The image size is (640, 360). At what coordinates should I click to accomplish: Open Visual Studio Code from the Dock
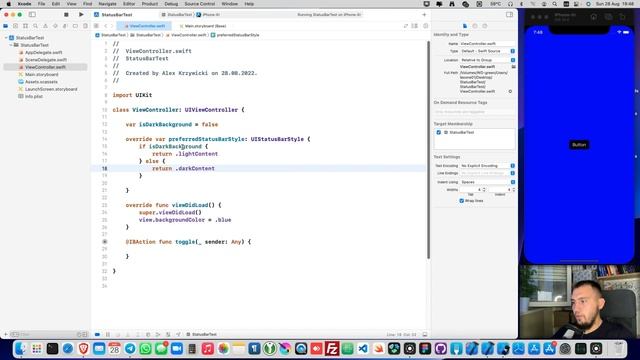coord(363,349)
